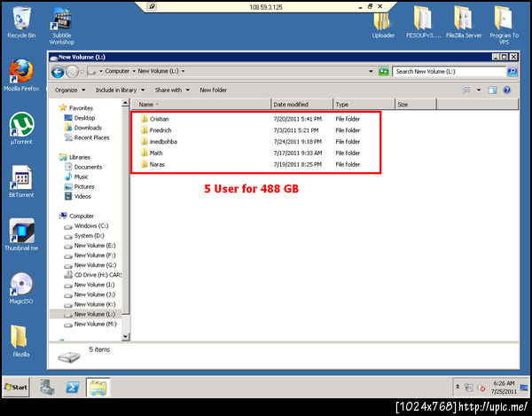Expand the address bar history dropdown
The image size is (532, 416).
[x=371, y=71]
